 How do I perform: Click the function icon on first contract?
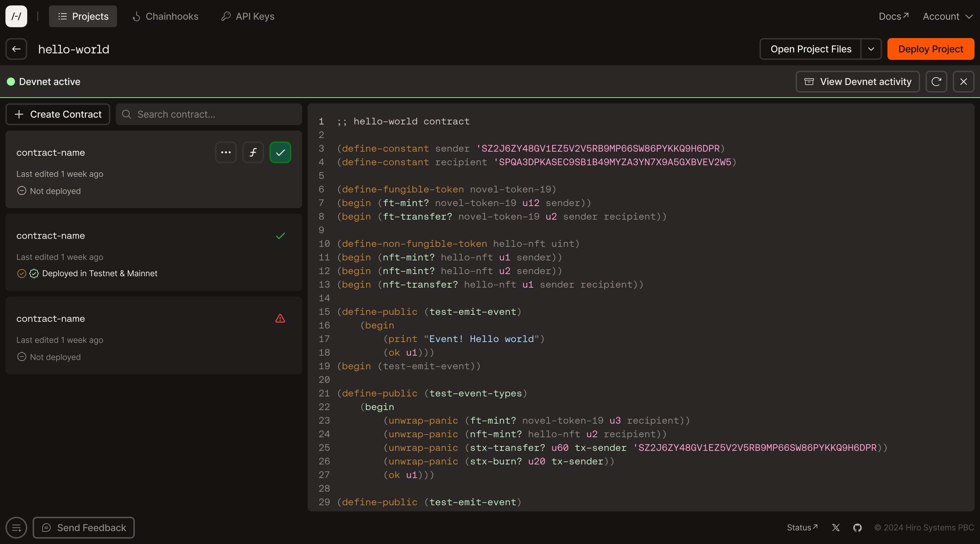point(253,152)
